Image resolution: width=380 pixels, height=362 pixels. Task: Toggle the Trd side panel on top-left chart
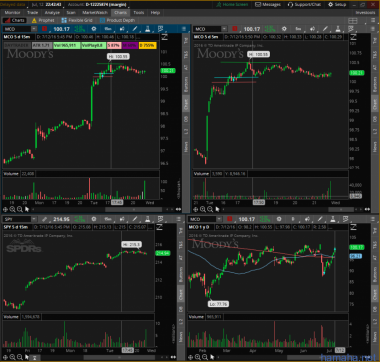186,40
